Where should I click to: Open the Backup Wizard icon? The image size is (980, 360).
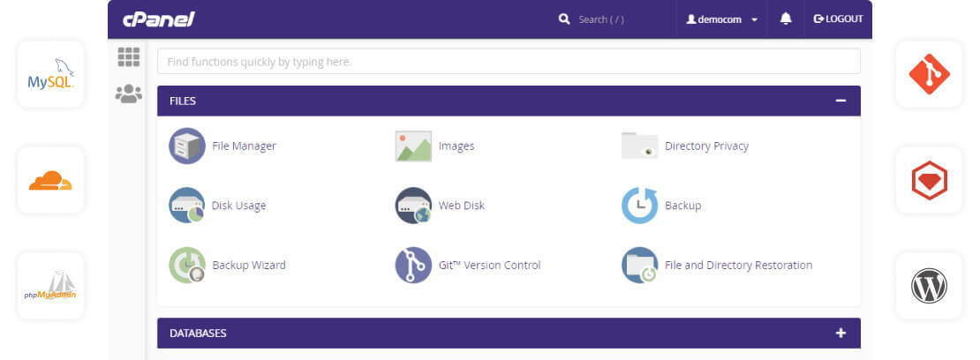tap(186, 265)
